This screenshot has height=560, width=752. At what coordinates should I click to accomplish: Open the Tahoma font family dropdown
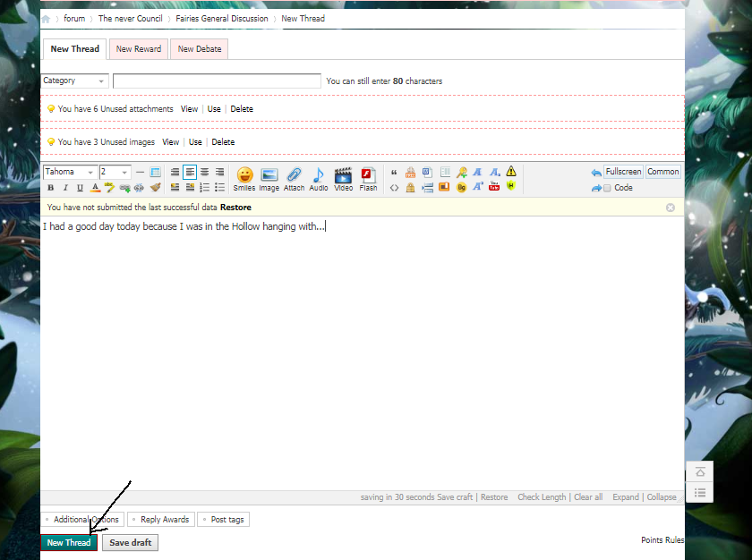tap(69, 172)
